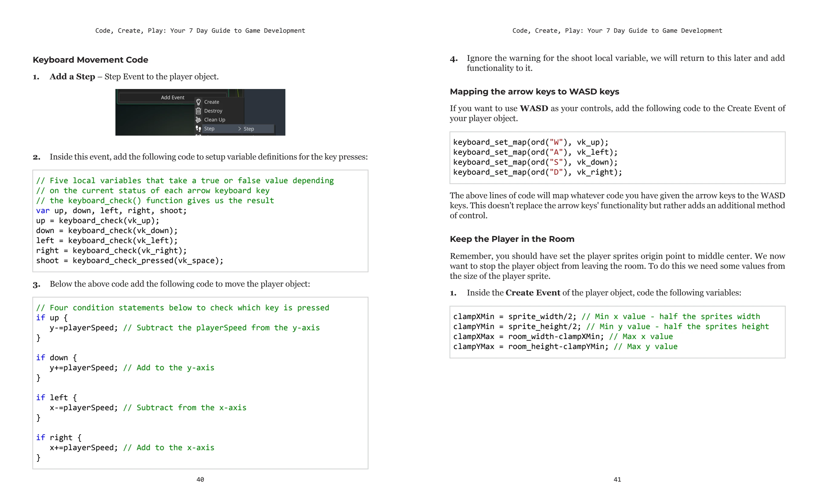Click the bold 'Add a Step' text

point(72,77)
